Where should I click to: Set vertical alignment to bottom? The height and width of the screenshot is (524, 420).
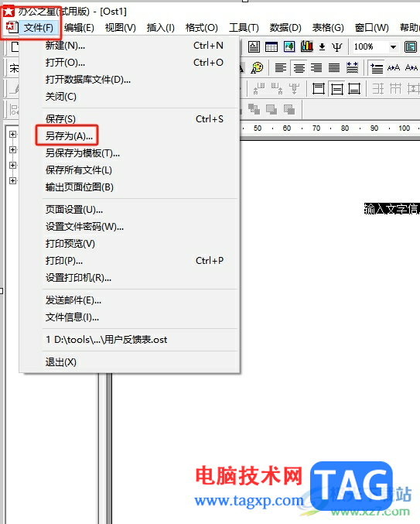click(x=354, y=89)
